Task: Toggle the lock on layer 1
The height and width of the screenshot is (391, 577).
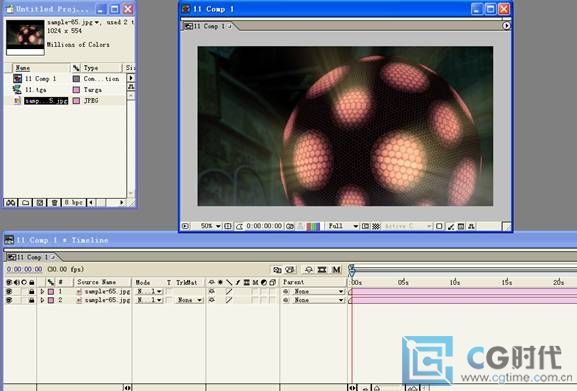Action: click(x=32, y=291)
